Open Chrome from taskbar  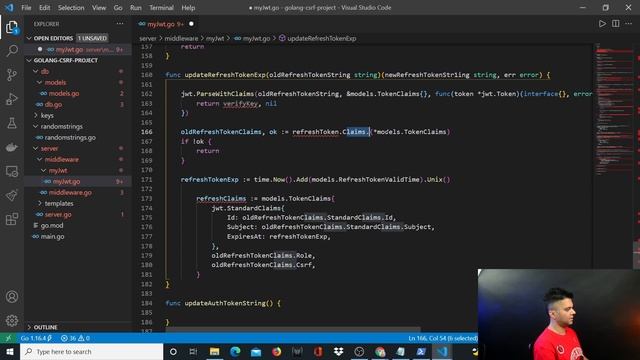tap(380, 351)
